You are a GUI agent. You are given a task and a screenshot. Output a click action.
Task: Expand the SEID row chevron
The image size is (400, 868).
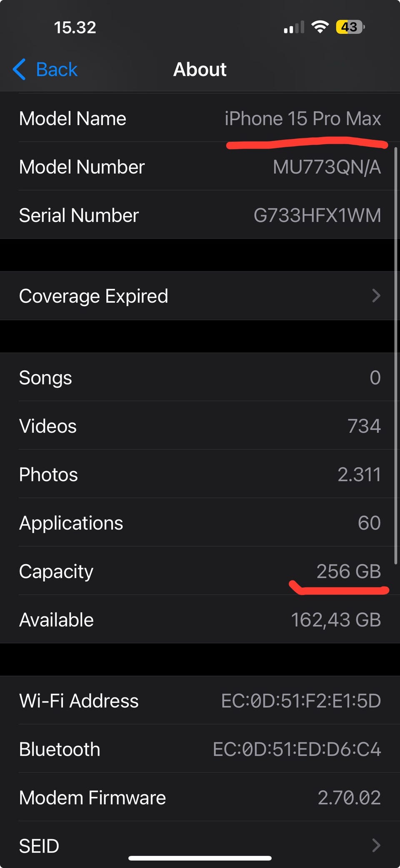pos(376,845)
